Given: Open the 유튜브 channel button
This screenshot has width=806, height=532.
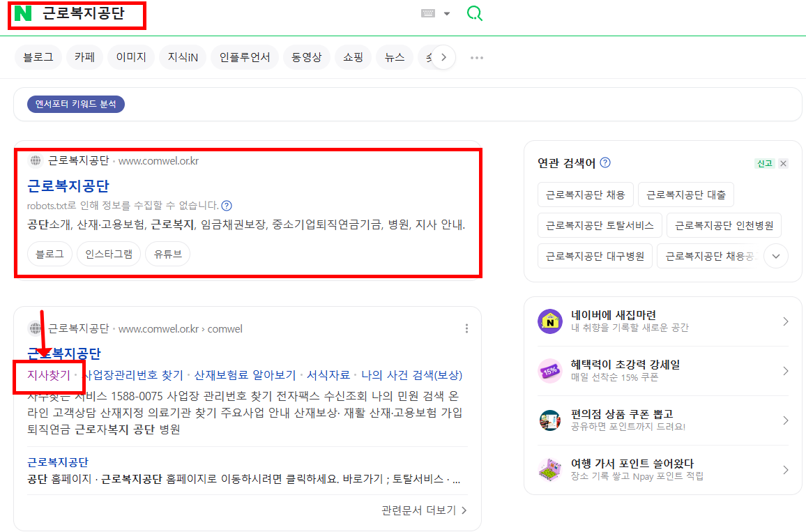Looking at the screenshot, I should pyautogui.click(x=167, y=254).
